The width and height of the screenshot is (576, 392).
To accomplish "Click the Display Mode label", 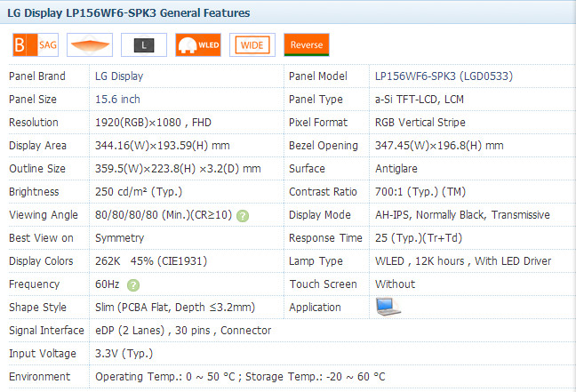I will click(320, 215).
